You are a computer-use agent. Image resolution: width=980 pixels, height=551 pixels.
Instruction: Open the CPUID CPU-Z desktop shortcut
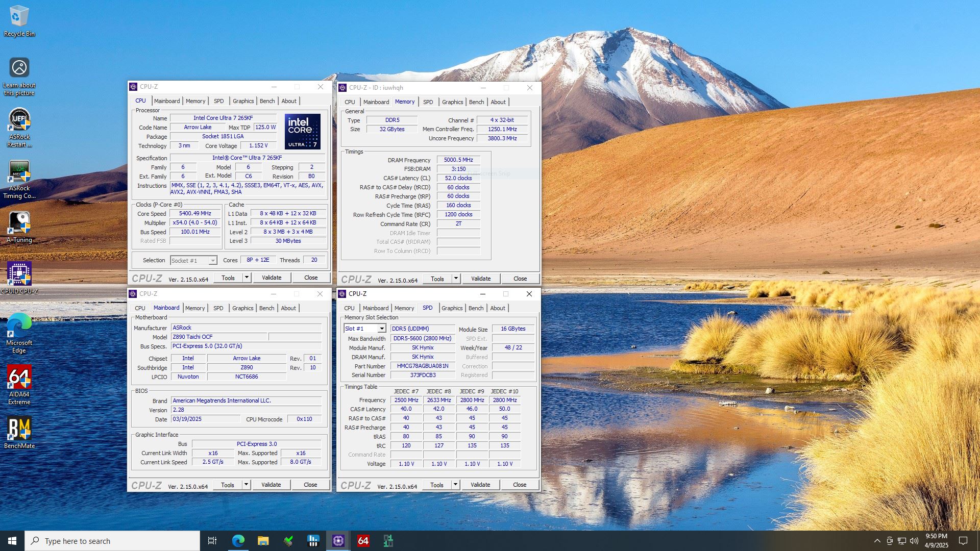click(x=19, y=278)
